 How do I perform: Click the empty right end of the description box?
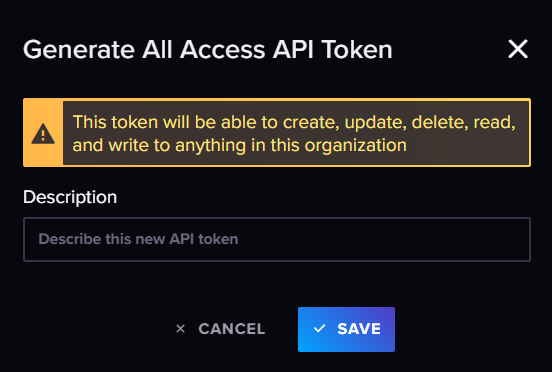pyautogui.click(x=458, y=239)
